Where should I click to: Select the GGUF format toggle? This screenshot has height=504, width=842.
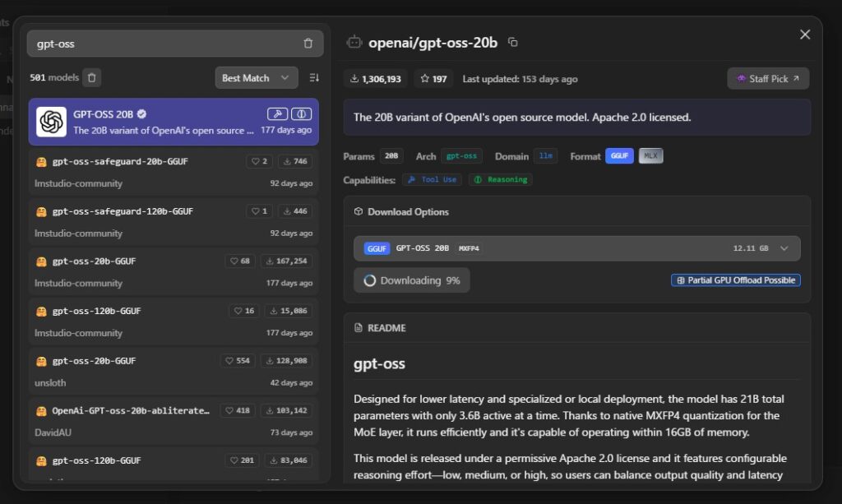point(619,156)
